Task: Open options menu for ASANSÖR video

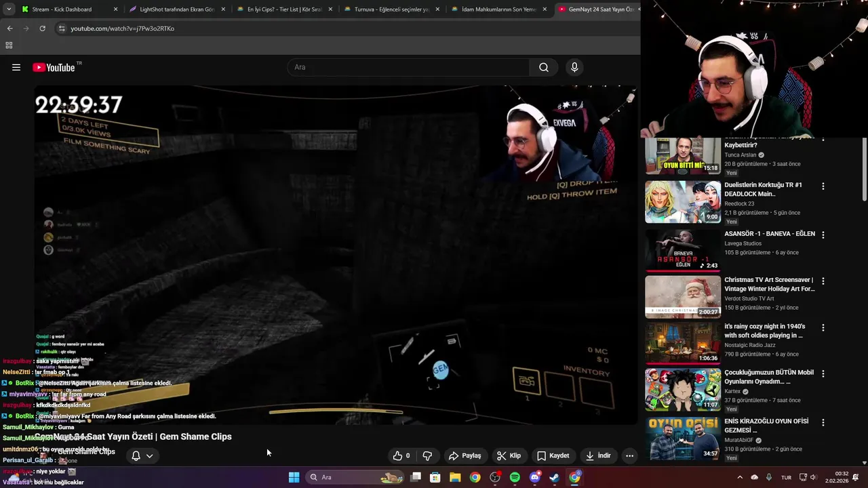Action: coord(823,235)
